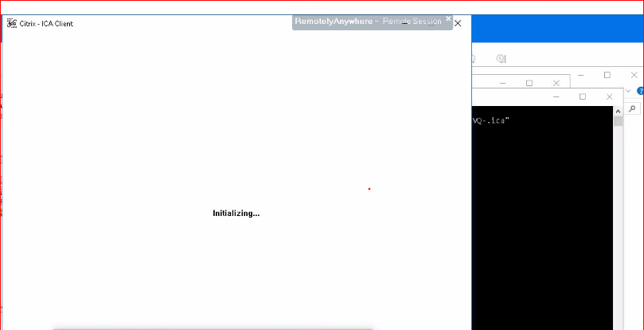Image resolution: width=644 pixels, height=330 pixels.
Task: Click the console window scrollbar thumb
Action: [x=619, y=122]
